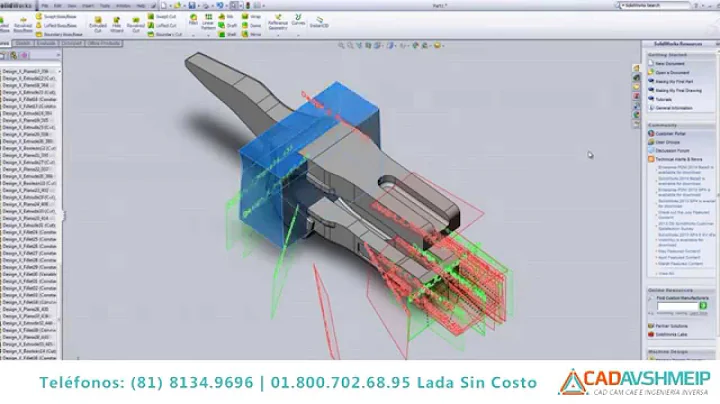Open the File menu
This screenshot has height=404, width=720.
click(45, 6)
